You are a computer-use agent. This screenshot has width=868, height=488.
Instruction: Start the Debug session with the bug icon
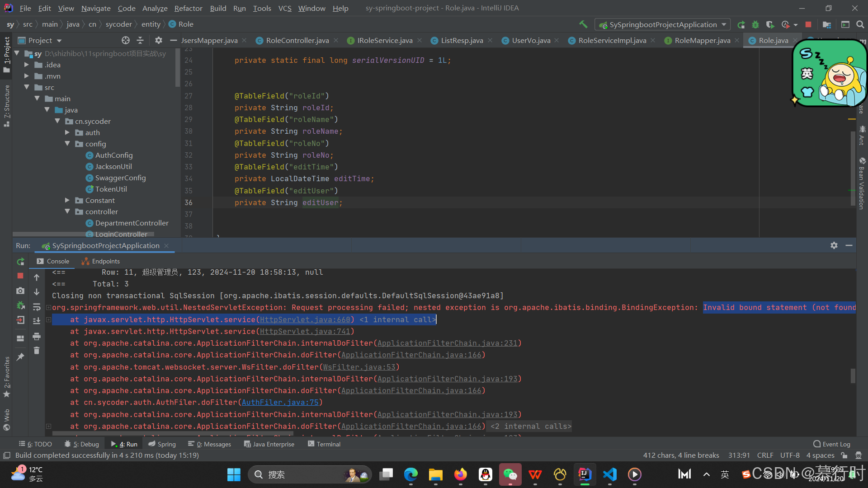tap(755, 24)
